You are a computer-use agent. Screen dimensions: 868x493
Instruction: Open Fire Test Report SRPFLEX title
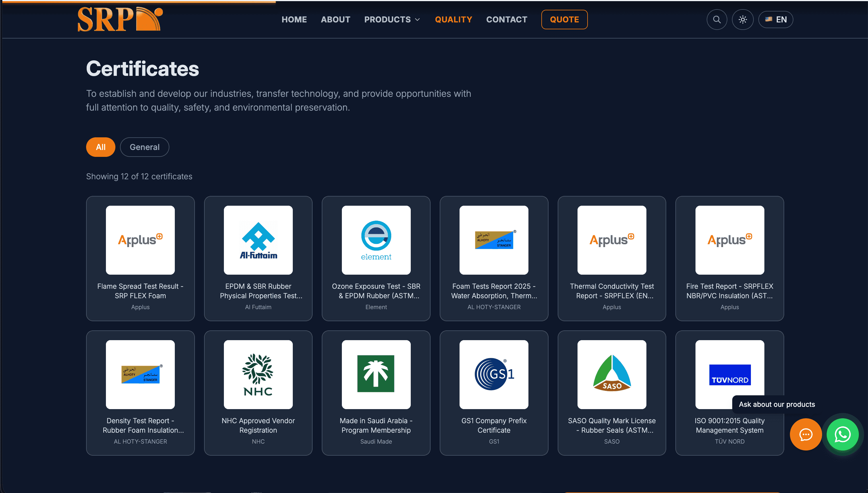(x=730, y=291)
